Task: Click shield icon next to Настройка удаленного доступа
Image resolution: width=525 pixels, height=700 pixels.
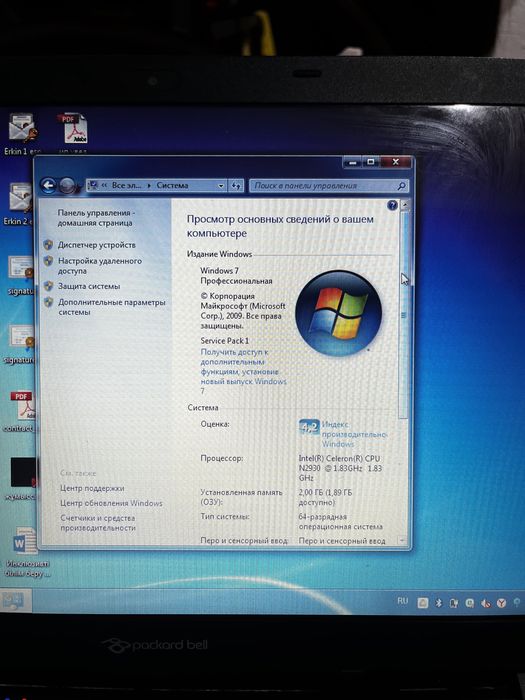Action: (x=48, y=261)
